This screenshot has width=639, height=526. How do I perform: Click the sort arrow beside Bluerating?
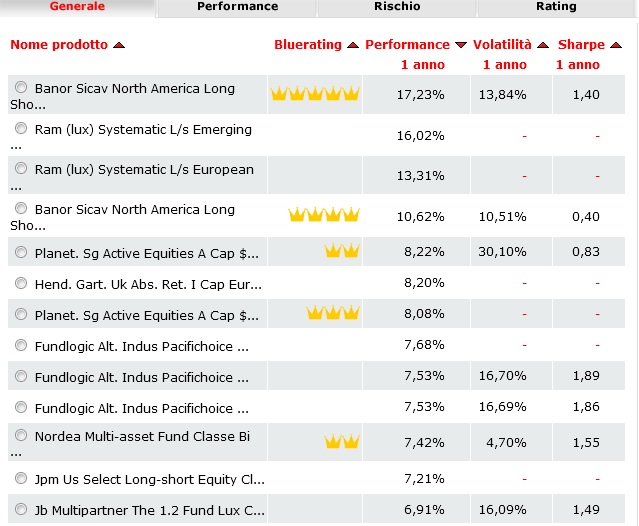(x=353, y=45)
